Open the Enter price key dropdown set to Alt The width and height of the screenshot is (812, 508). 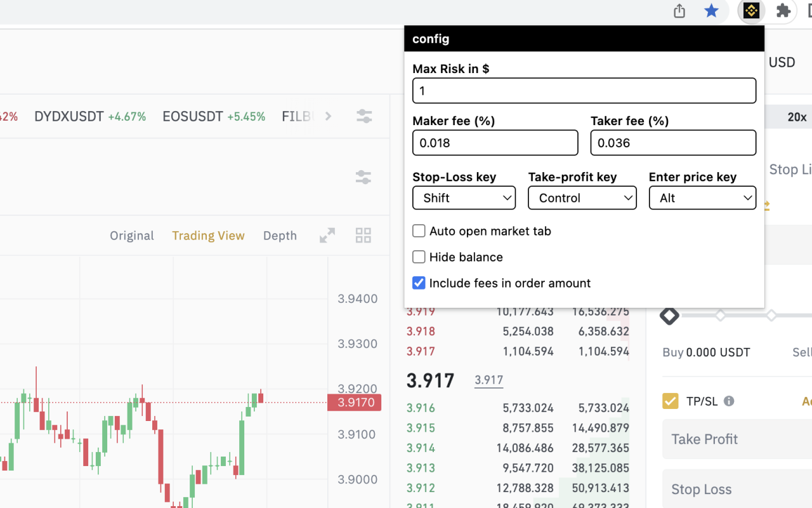click(702, 197)
